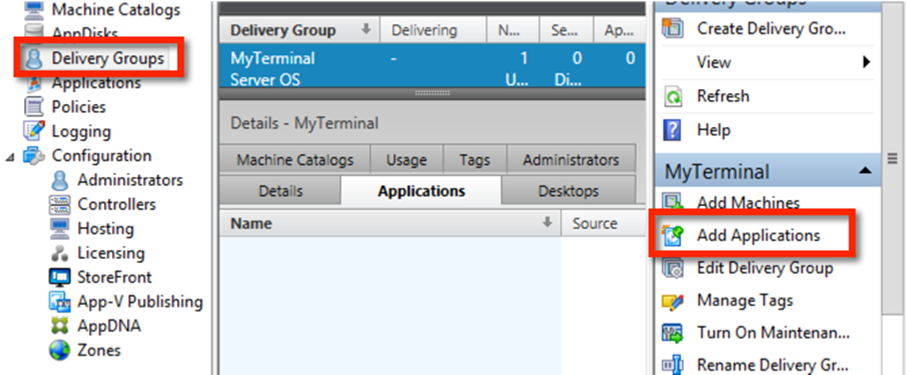Viewport: 907px width, 375px height.
Task: Select the Applications tab
Action: pos(421,191)
